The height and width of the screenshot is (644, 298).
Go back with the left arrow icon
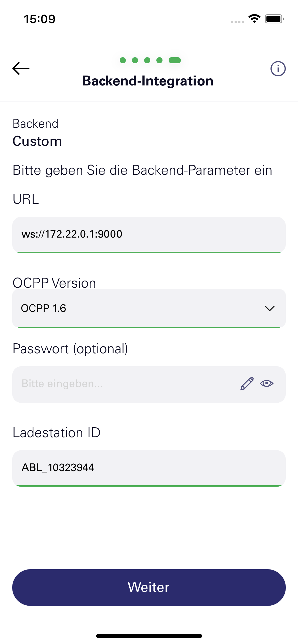coord(21,68)
